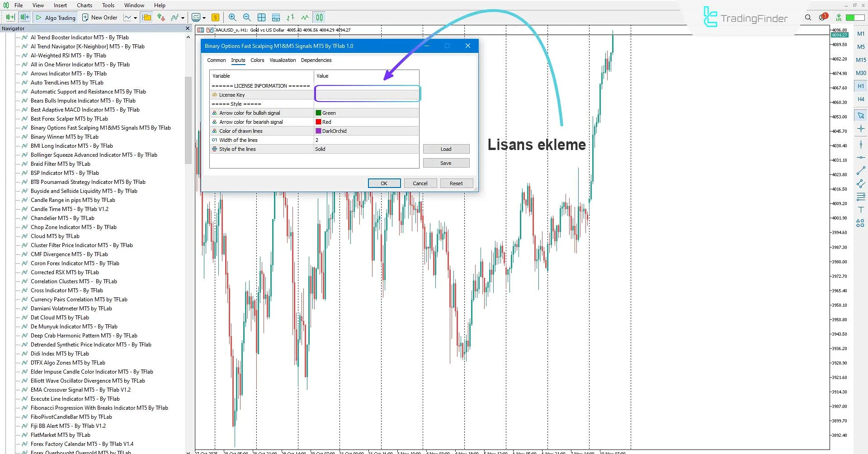The height and width of the screenshot is (454, 868).
Task: Zoom in on the chart
Action: click(232, 17)
